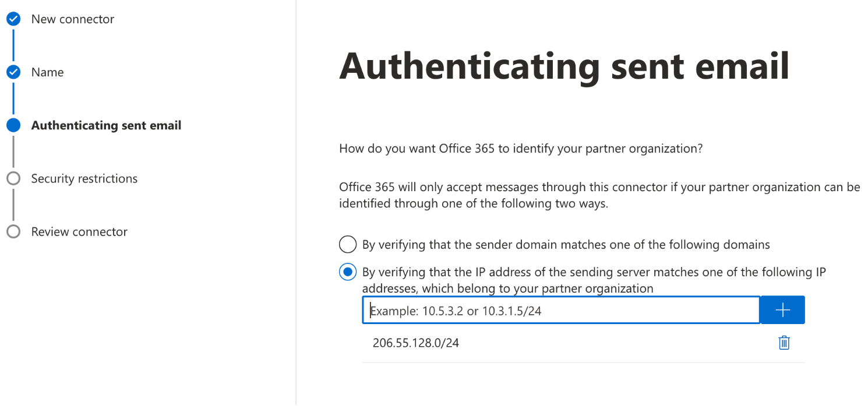The image size is (868, 408).
Task: Click the circle next to Review connector
Action: point(13,231)
